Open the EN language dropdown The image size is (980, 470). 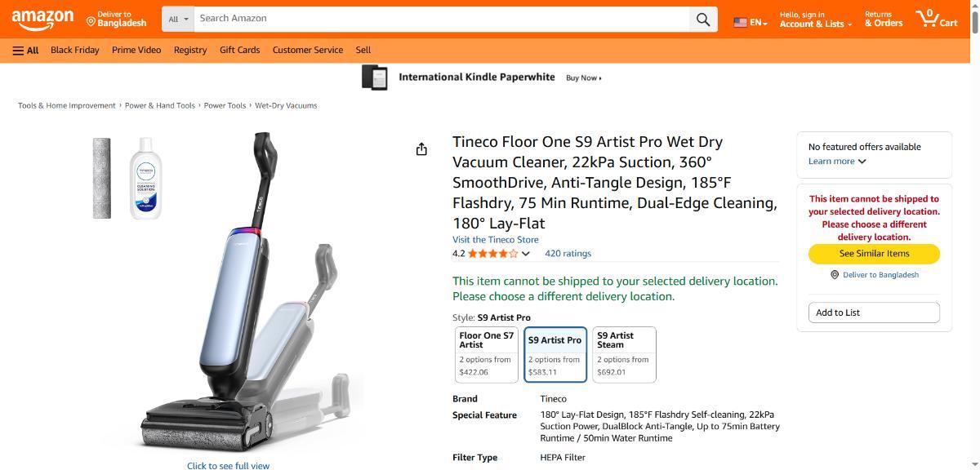pos(750,22)
